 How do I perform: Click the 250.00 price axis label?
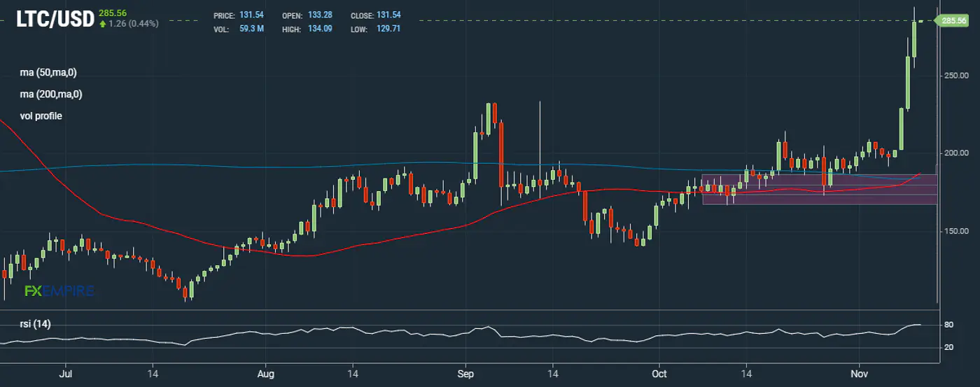955,76
